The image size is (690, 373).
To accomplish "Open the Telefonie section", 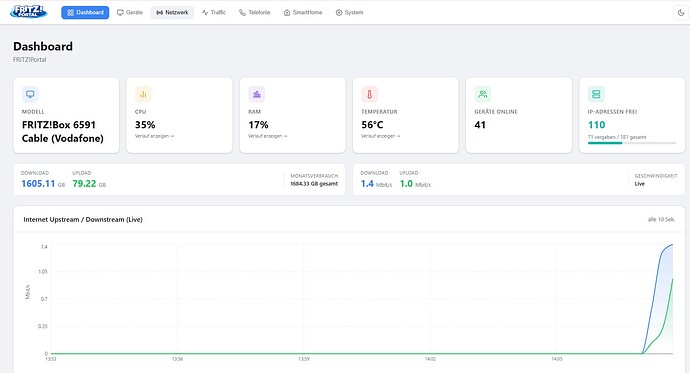I will point(254,12).
